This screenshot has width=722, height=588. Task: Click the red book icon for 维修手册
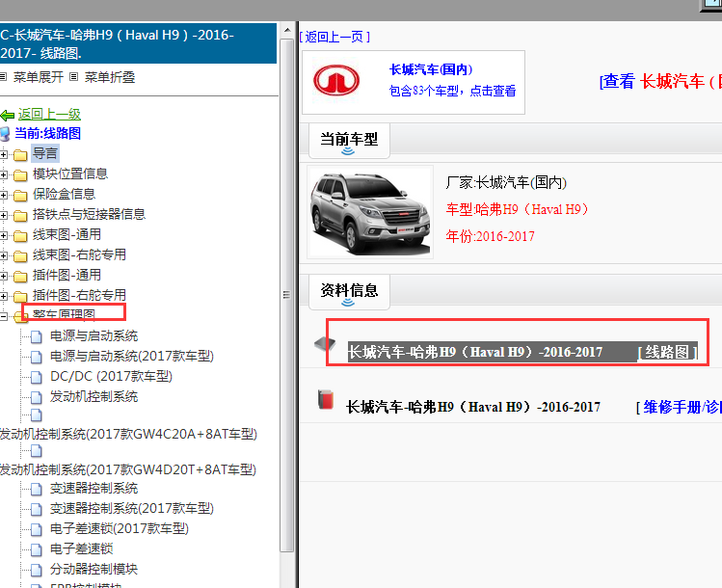326,400
